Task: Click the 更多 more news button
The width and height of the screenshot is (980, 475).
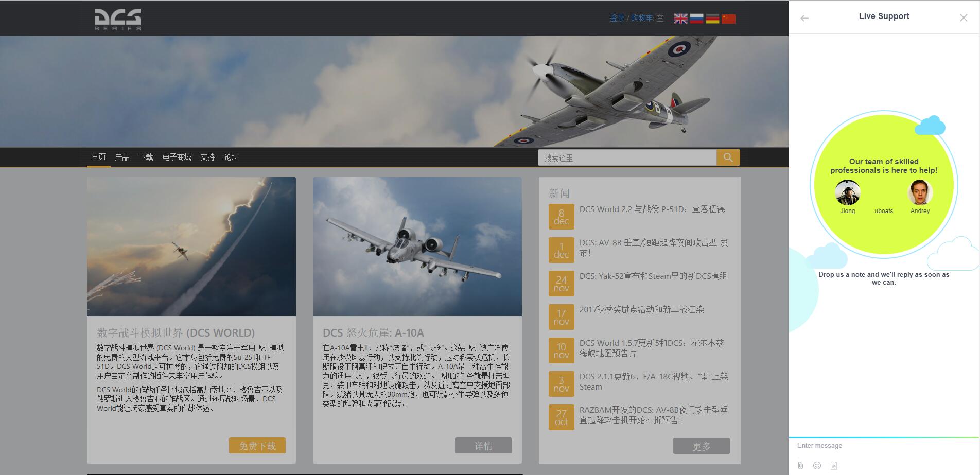Action: point(702,446)
